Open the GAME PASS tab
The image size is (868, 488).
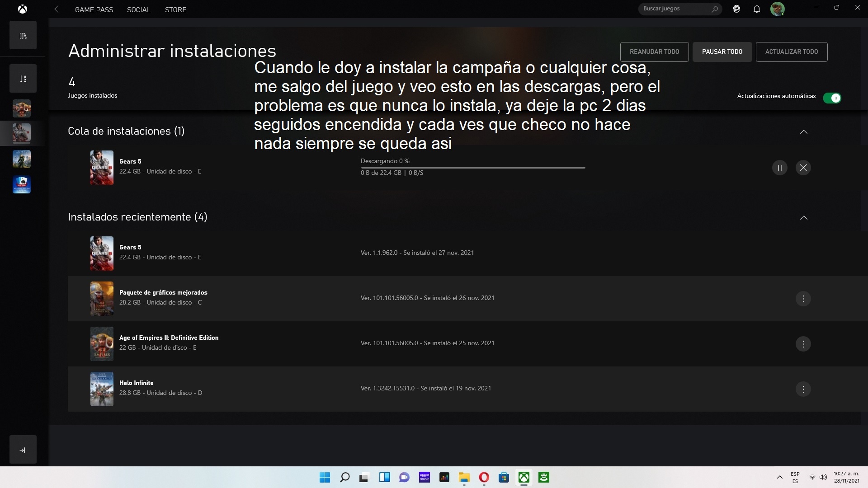94,9
